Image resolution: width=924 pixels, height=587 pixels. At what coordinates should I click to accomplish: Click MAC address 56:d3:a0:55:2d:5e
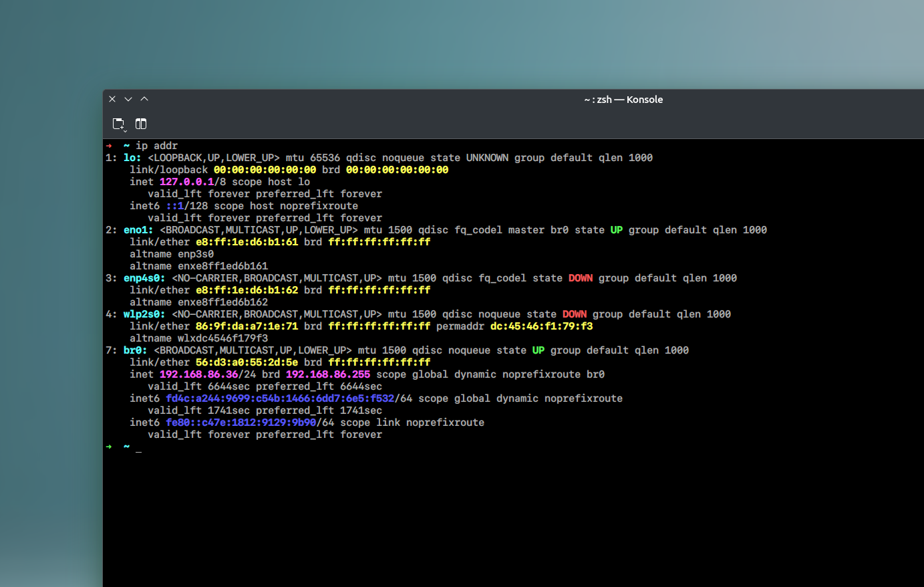click(247, 362)
